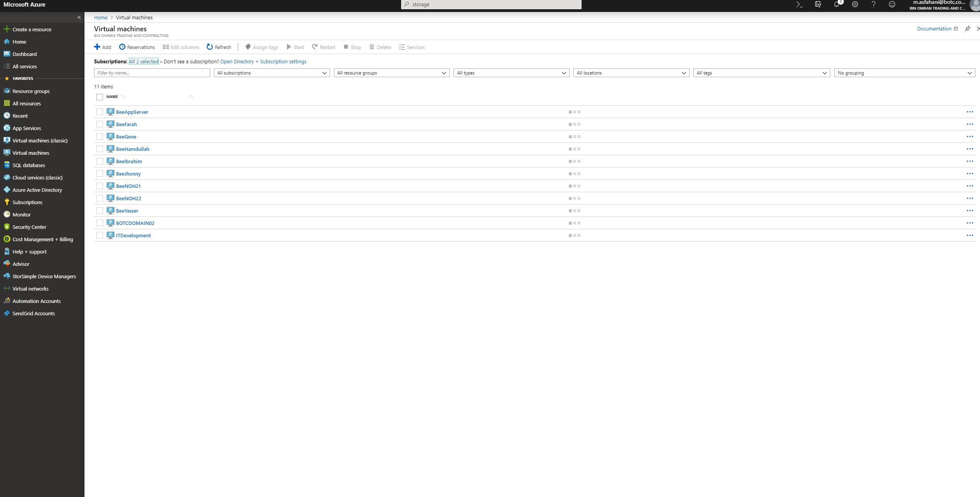Open the notifications bell icon
Screen dimensions: 980x497
(x=836, y=5)
